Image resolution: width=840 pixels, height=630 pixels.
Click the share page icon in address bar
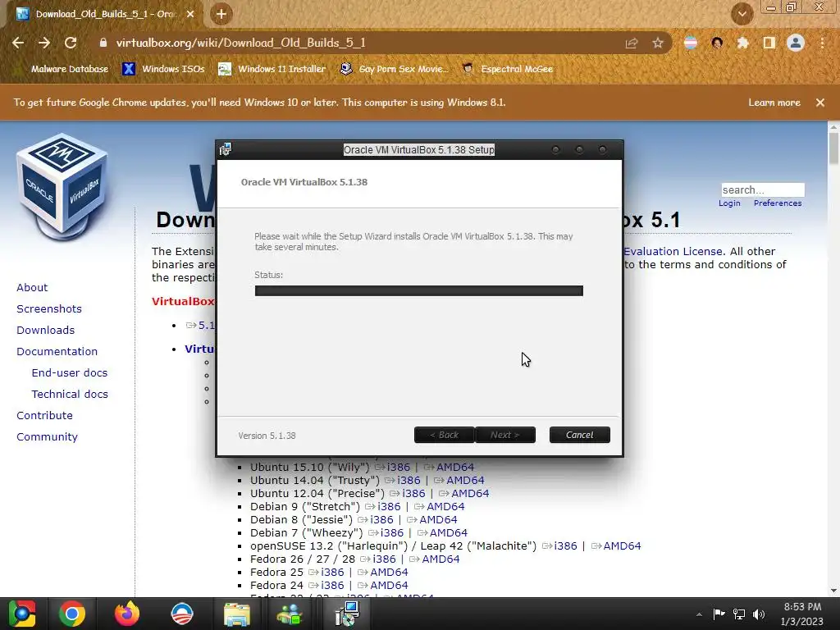coord(632,43)
